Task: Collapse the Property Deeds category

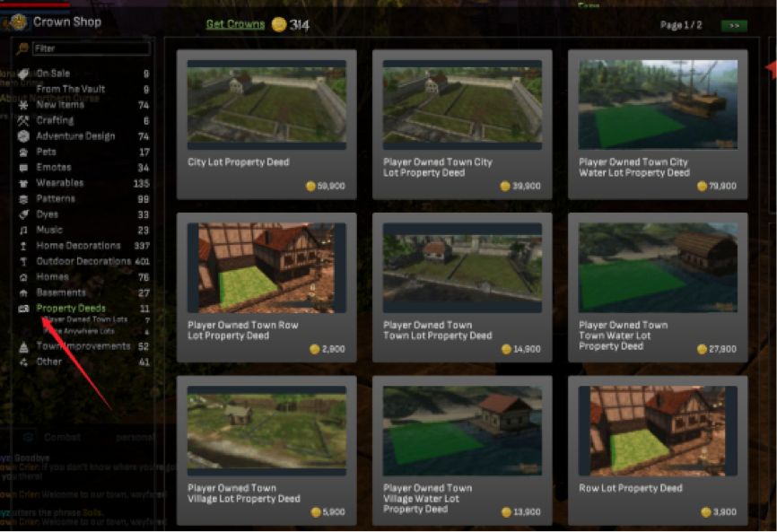Action: tap(71, 308)
